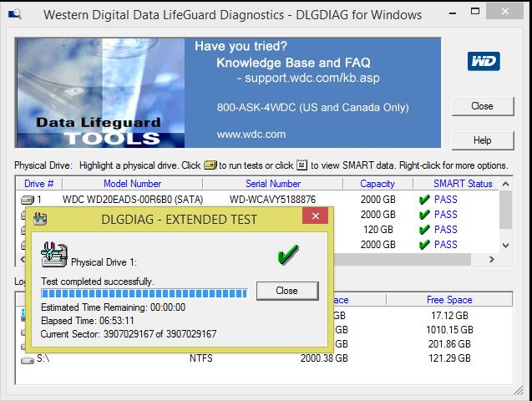Click the window resize grip corner
The width and height of the screenshot is (532, 401).
(x=519, y=390)
